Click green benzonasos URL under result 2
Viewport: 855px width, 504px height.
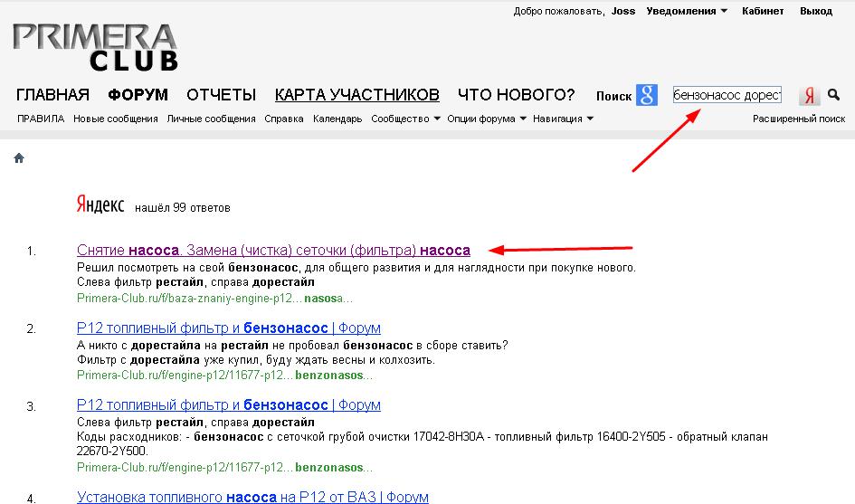[x=224, y=376]
